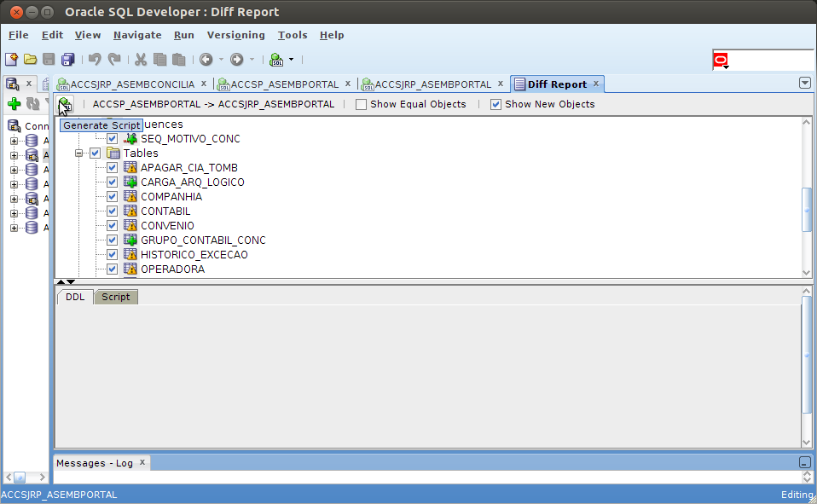Switch to the Script tab
Image resolution: width=817 pixels, height=504 pixels.
(116, 297)
